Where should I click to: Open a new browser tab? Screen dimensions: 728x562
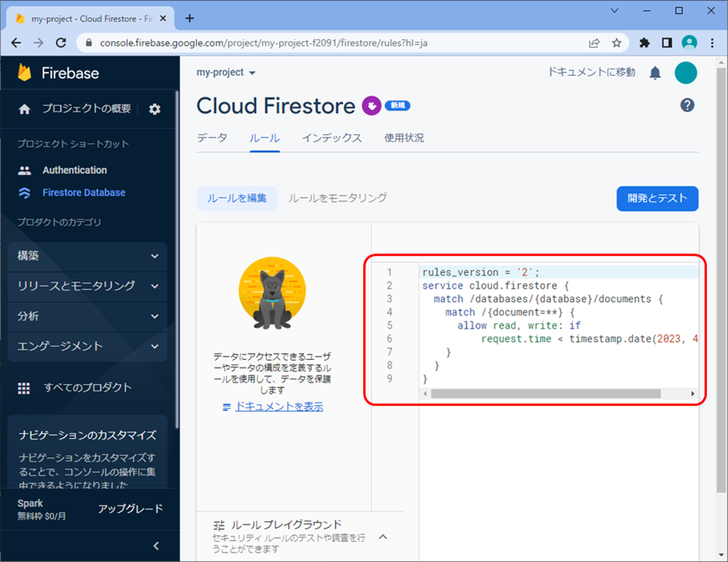pos(190,18)
